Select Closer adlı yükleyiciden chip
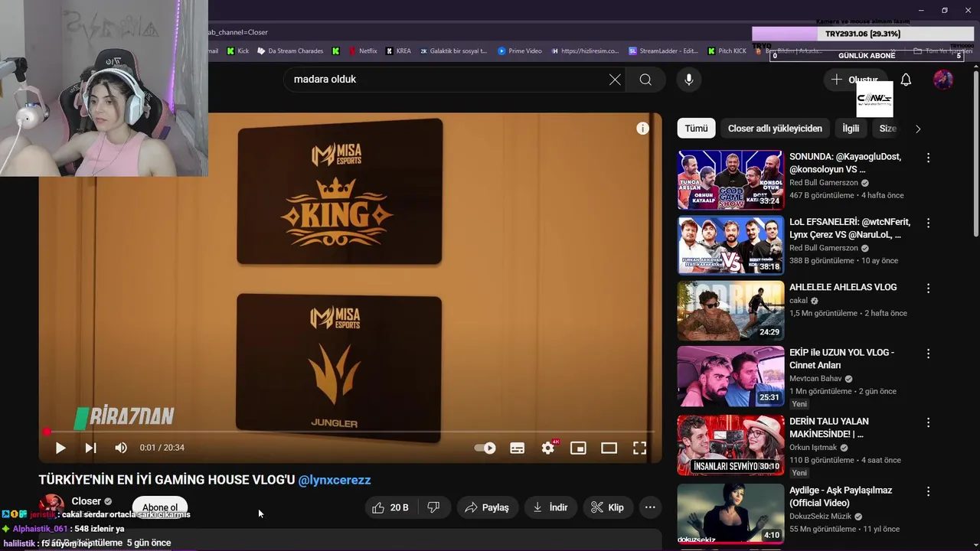This screenshot has width=980, height=551. click(x=775, y=129)
